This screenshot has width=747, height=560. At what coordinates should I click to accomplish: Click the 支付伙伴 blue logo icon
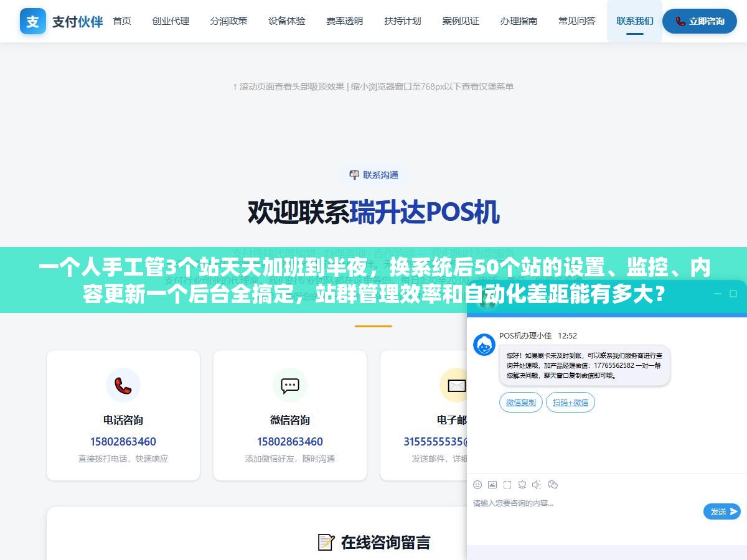pos(32,21)
